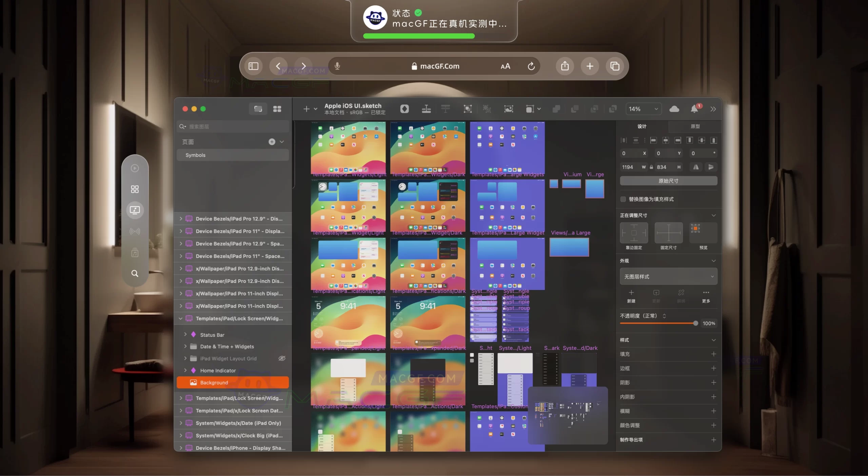The image size is (868, 476).
Task: Open the 无图层样式 layer style dropdown
Action: pyautogui.click(x=668, y=277)
